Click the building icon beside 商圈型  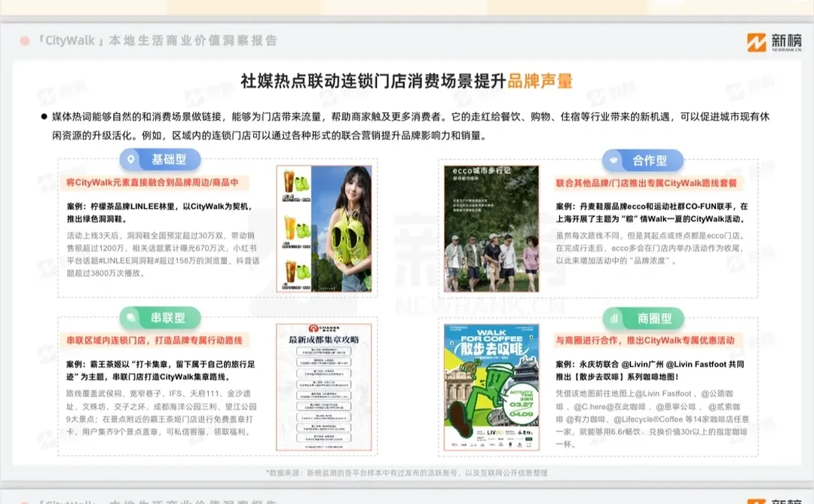point(614,319)
